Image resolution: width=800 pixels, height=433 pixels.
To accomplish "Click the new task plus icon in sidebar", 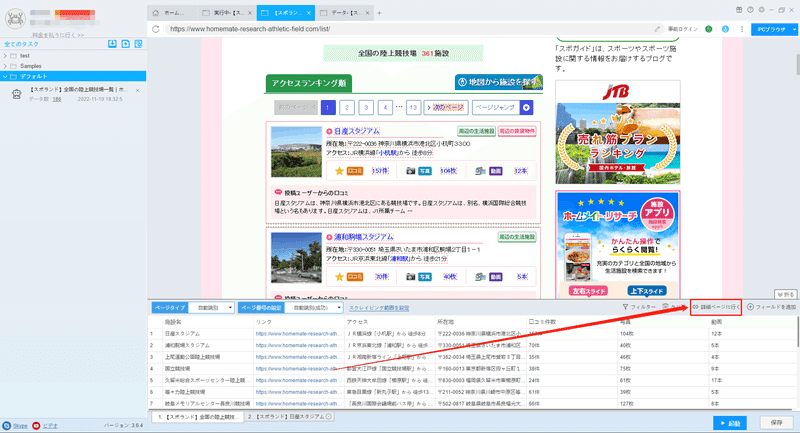I will click(x=126, y=44).
